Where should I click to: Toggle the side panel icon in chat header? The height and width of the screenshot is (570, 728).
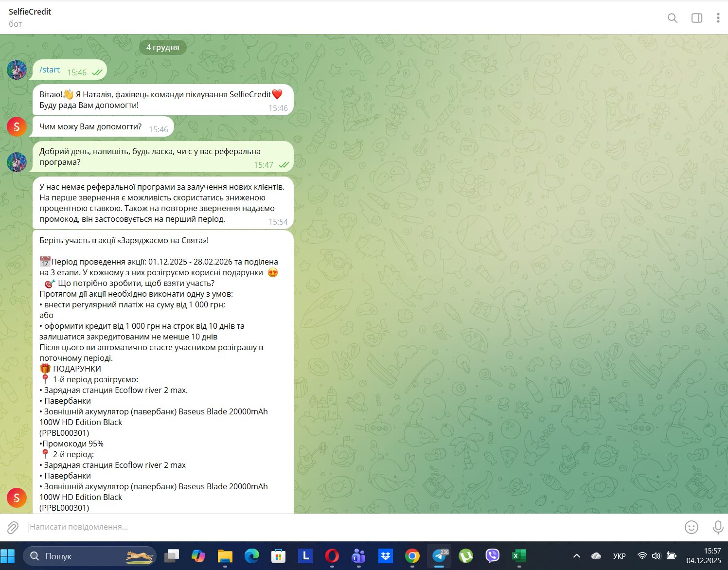(x=697, y=18)
